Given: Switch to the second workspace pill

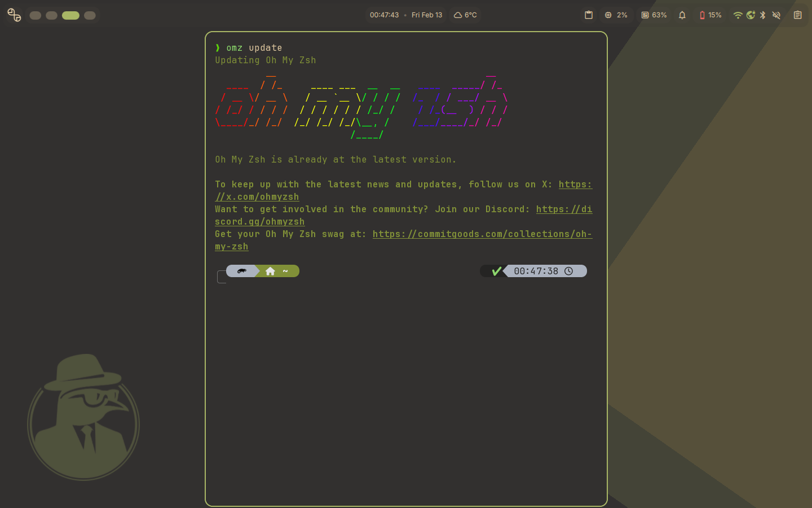Looking at the screenshot, I should pyautogui.click(x=51, y=15).
